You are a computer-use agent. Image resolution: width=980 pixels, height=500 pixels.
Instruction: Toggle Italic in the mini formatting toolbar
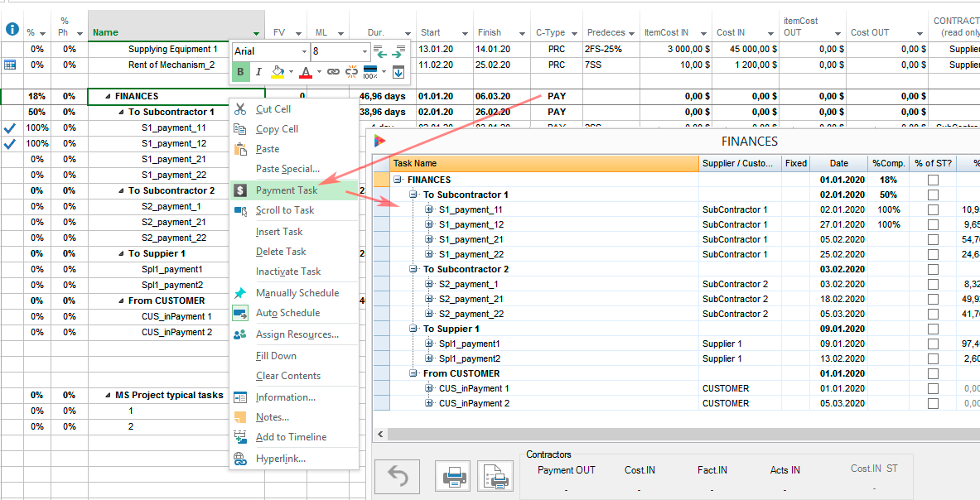click(x=258, y=72)
